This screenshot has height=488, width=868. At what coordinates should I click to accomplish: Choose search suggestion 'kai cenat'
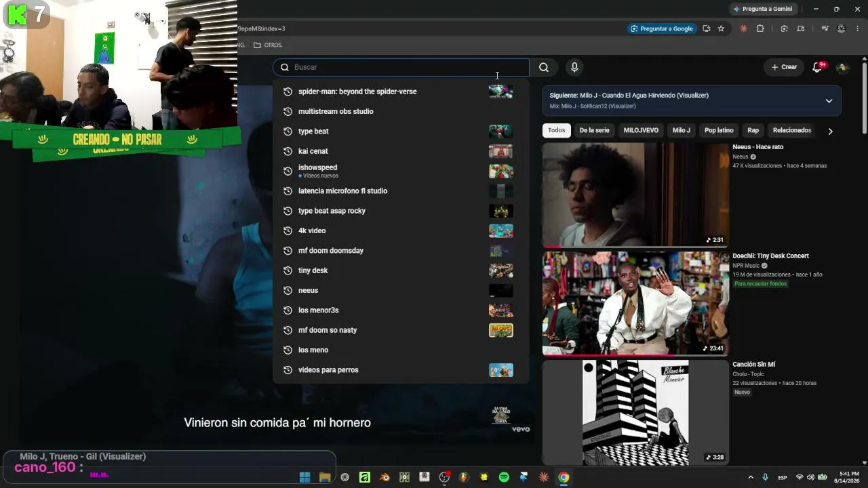[401, 151]
